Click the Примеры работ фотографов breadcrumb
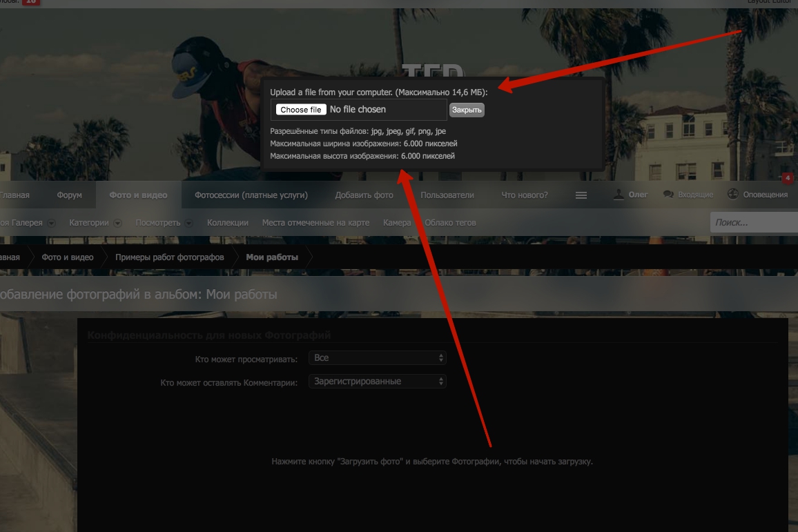Image resolution: width=798 pixels, height=532 pixels. pyautogui.click(x=170, y=257)
